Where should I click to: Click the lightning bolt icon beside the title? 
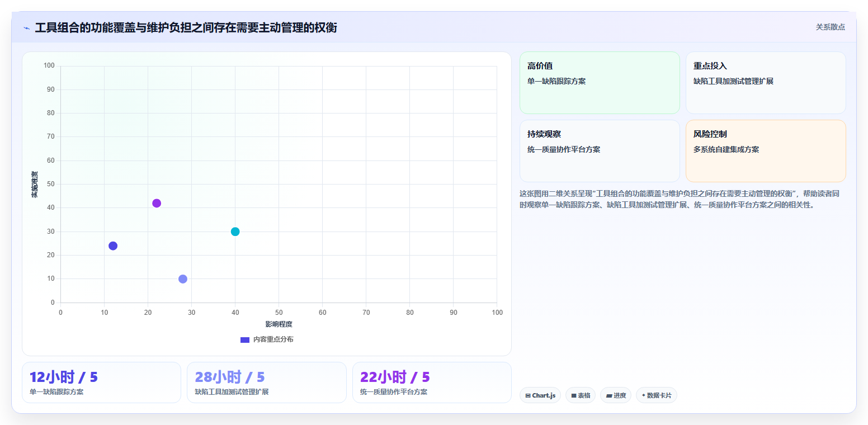[26, 28]
